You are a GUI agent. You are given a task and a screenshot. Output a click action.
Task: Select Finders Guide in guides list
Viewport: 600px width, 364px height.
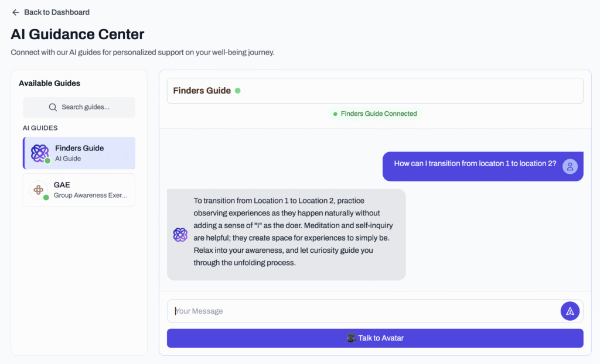click(79, 153)
